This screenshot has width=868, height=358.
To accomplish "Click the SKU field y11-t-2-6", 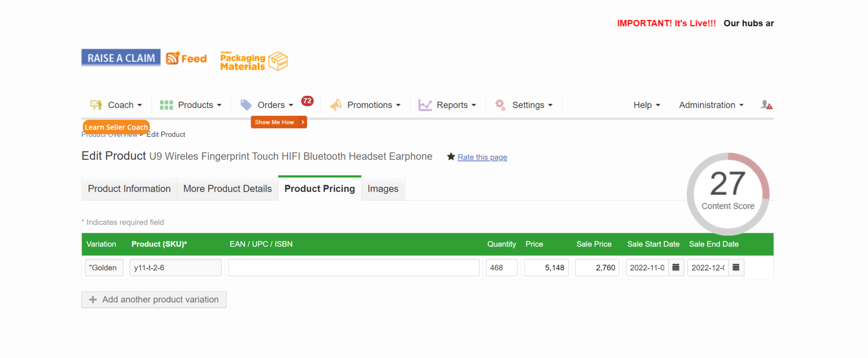I will (x=176, y=267).
